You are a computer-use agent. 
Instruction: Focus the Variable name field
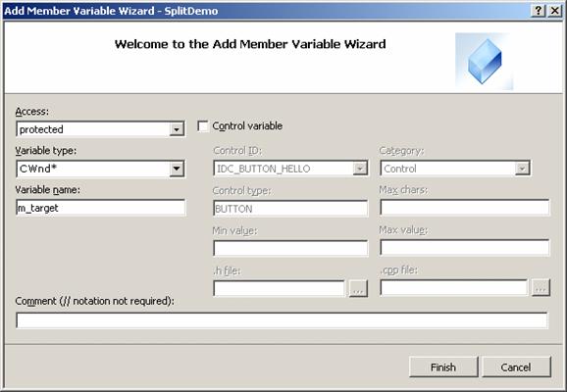coord(101,208)
